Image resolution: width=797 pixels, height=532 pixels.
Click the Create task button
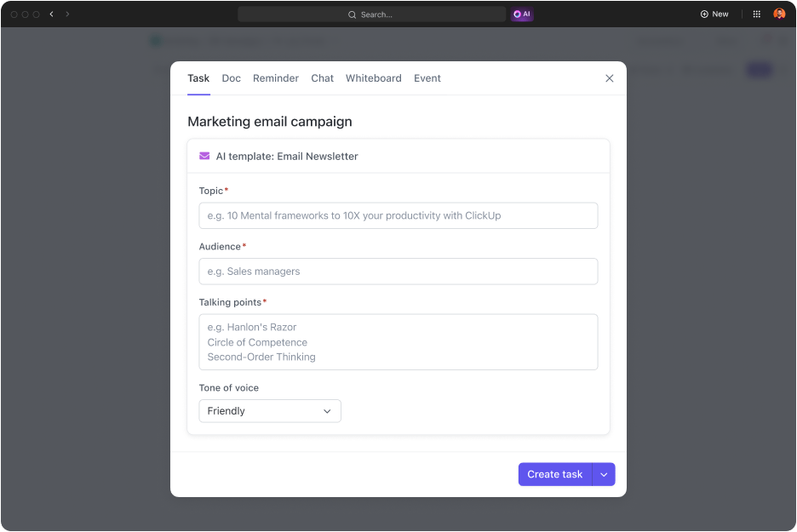tap(555, 475)
